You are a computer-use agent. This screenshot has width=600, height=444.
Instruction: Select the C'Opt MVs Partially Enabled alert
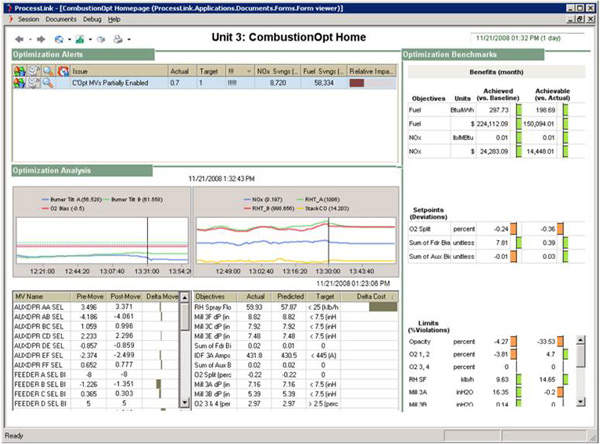pos(204,83)
